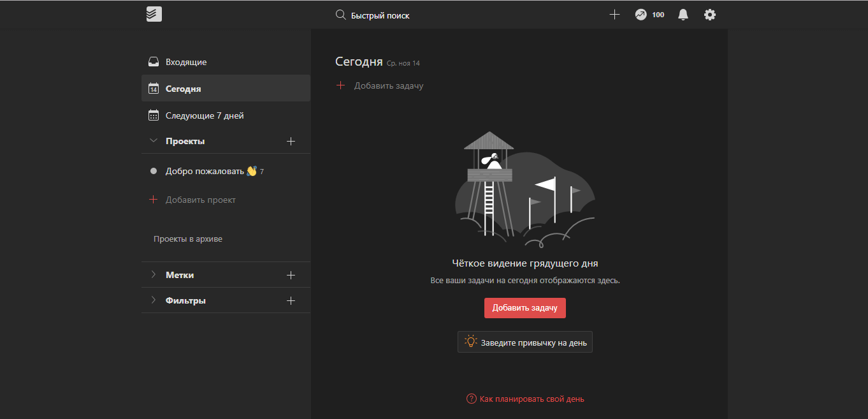Click the grey color dot of Добро пожаловать project
868x419 pixels.
point(154,172)
